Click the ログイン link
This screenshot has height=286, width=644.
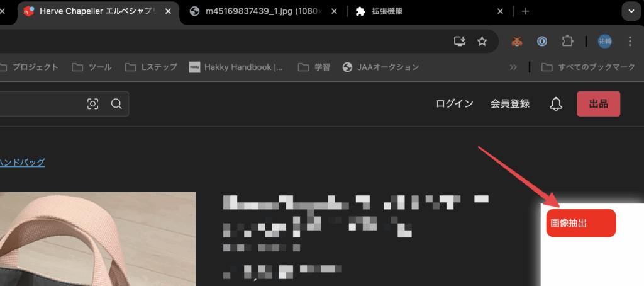pyautogui.click(x=455, y=104)
